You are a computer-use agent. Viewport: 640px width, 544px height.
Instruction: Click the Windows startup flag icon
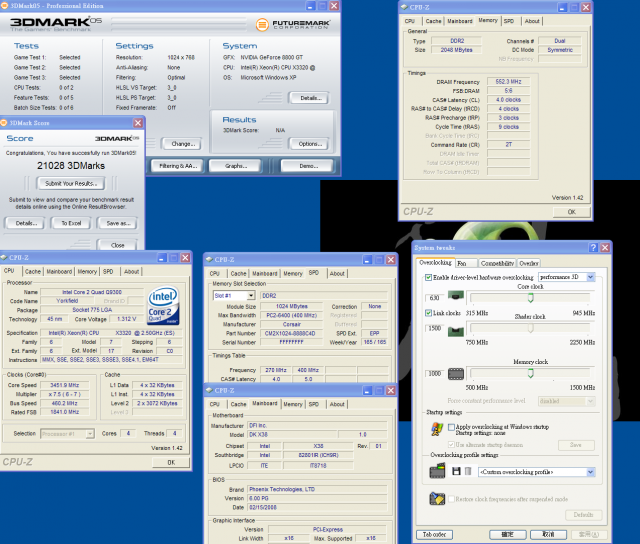point(437,429)
